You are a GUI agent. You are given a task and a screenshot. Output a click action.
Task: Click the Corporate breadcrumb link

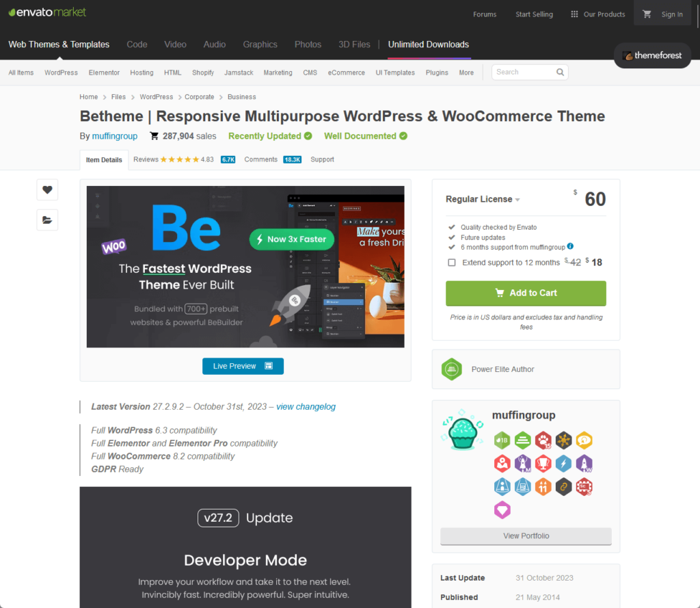200,97
